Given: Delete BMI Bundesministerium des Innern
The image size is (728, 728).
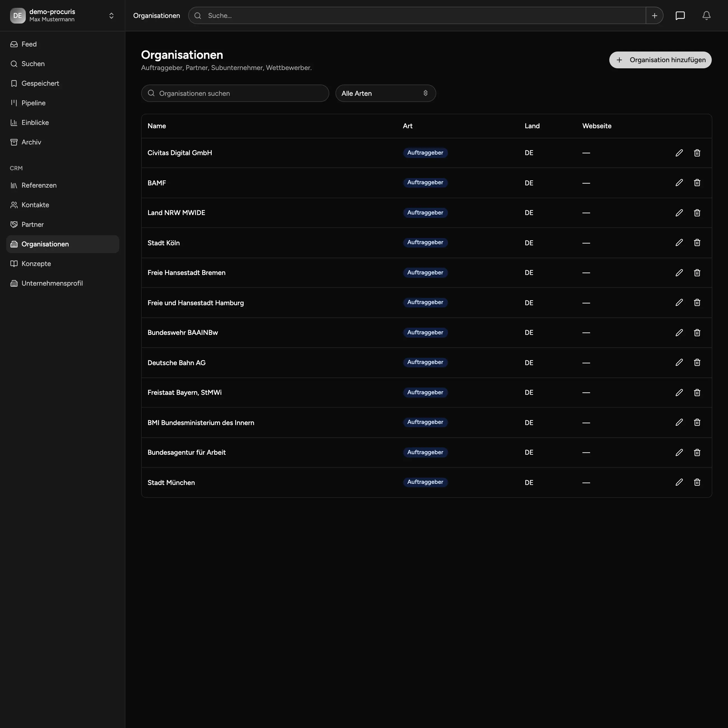Looking at the screenshot, I should pyautogui.click(x=697, y=423).
